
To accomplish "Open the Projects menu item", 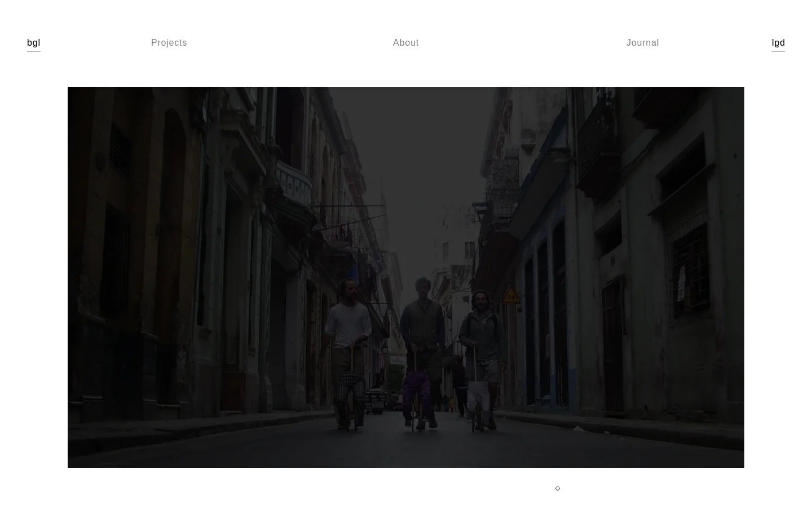I will pyautogui.click(x=169, y=43).
